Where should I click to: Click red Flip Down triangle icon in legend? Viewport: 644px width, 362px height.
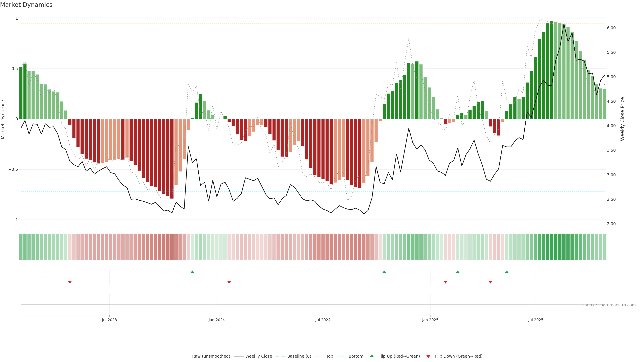[428, 356]
